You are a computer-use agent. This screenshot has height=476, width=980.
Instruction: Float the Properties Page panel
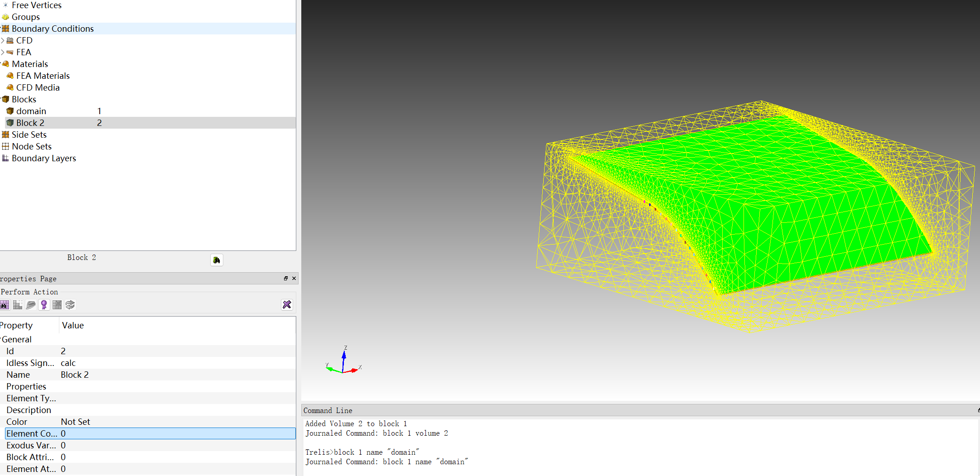(286, 279)
